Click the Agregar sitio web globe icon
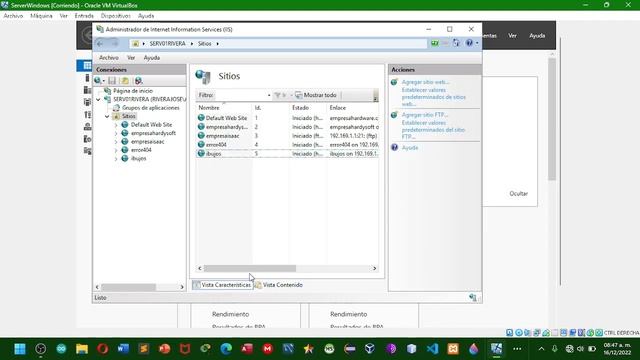The width and height of the screenshot is (640, 360). tap(394, 82)
